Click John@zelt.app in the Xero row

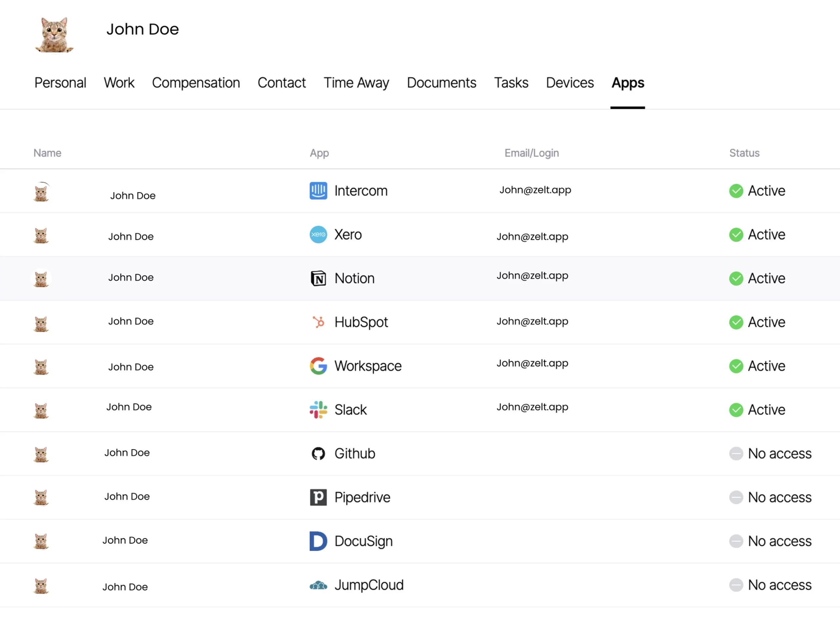532,237
